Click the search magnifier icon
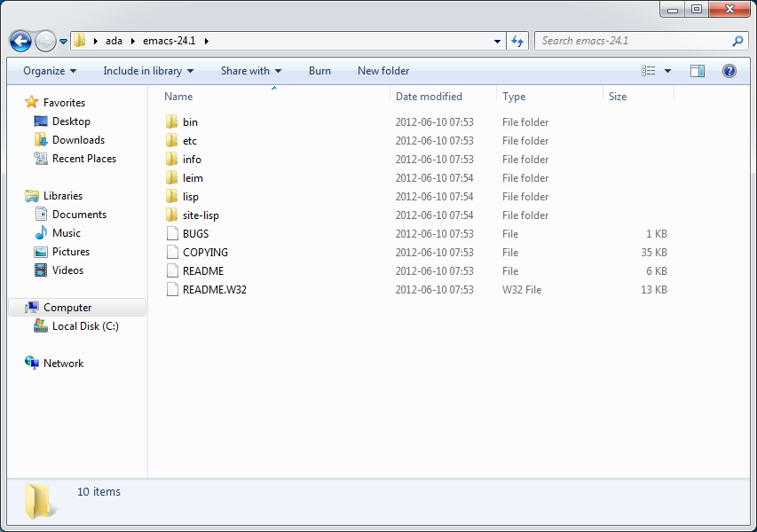The width and height of the screenshot is (757, 532). (x=737, y=41)
